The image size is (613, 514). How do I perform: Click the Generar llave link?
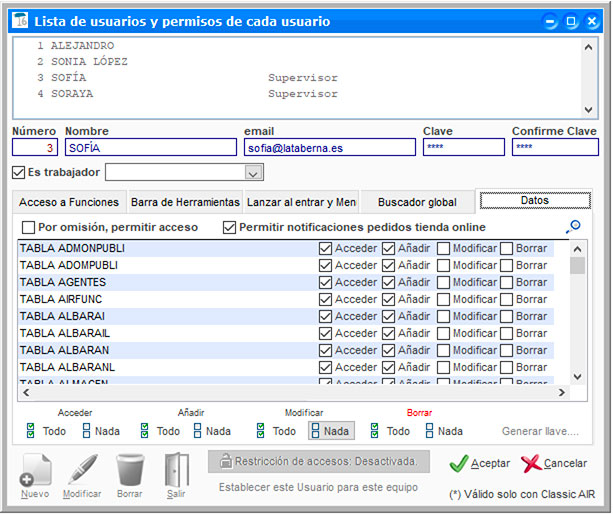pos(540,431)
